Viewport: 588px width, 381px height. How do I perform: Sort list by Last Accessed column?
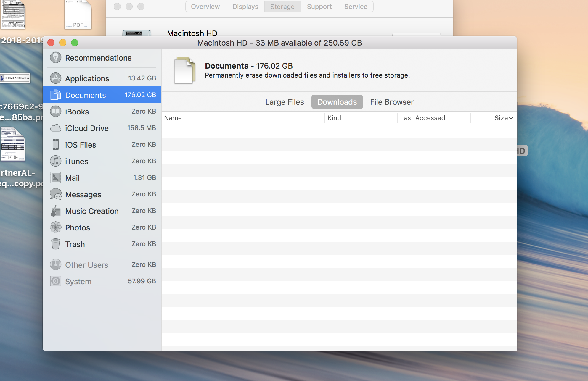[422, 118]
